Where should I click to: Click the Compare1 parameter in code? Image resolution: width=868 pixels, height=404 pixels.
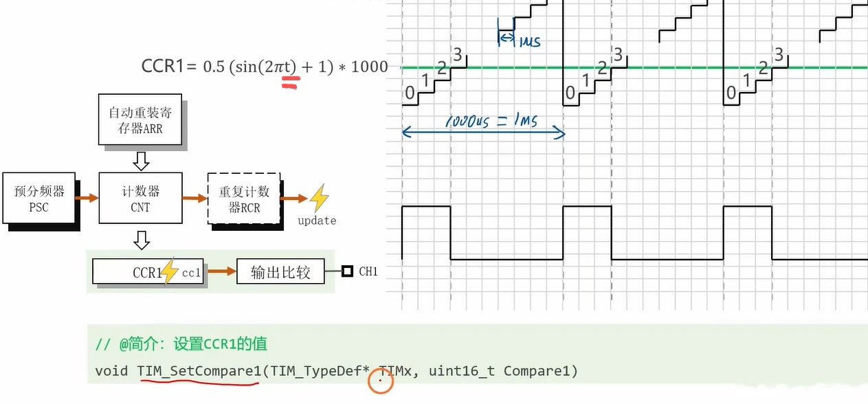pos(537,371)
